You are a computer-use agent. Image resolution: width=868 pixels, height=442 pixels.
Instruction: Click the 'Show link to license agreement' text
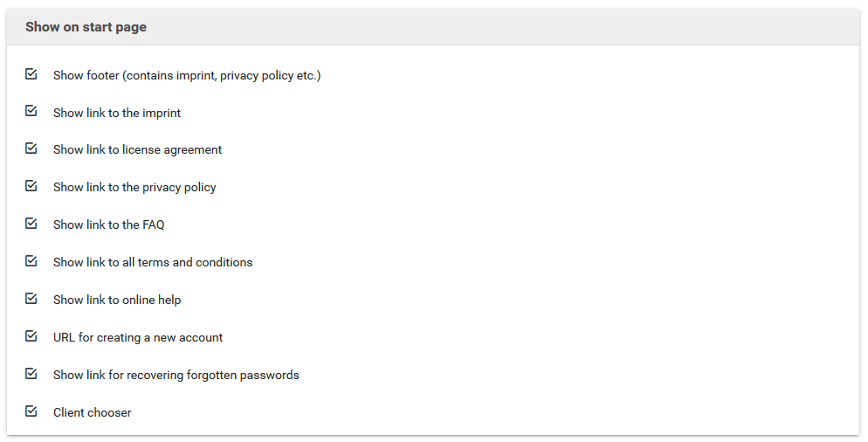(x=137, y=150)
